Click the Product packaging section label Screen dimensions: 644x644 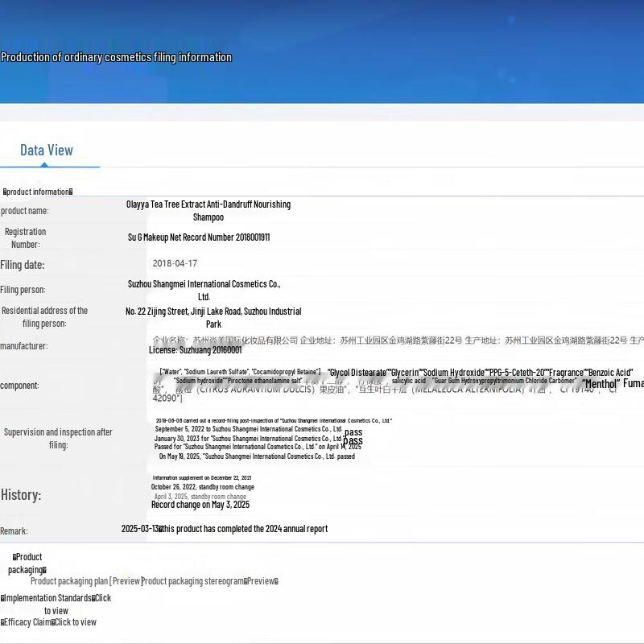[27, 563]
